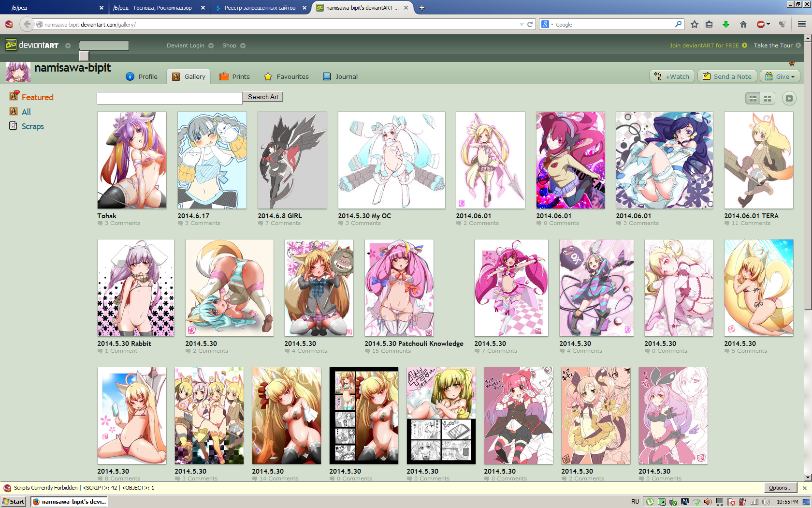Open the Favourites tab
This screenshot has width=812, height=508.
click(286, 76)
